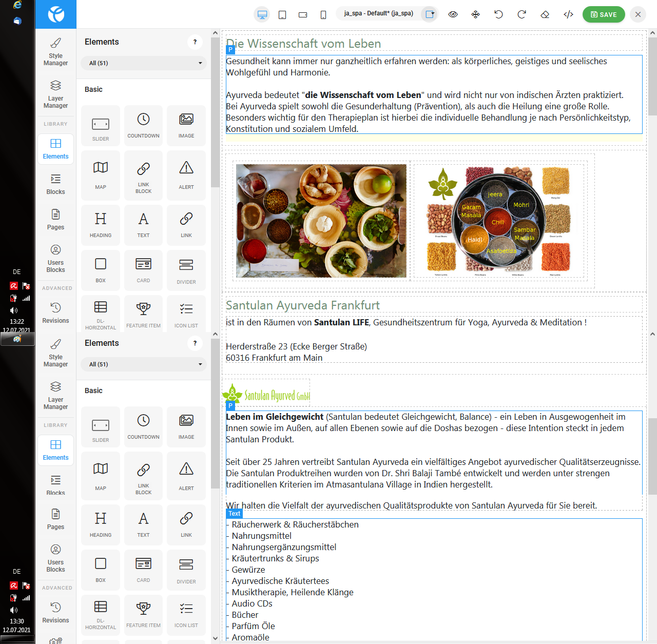Open the Style Manager in the upper sidebar
The width and height of the screenshot is (657, 644).
click(55, 52)
